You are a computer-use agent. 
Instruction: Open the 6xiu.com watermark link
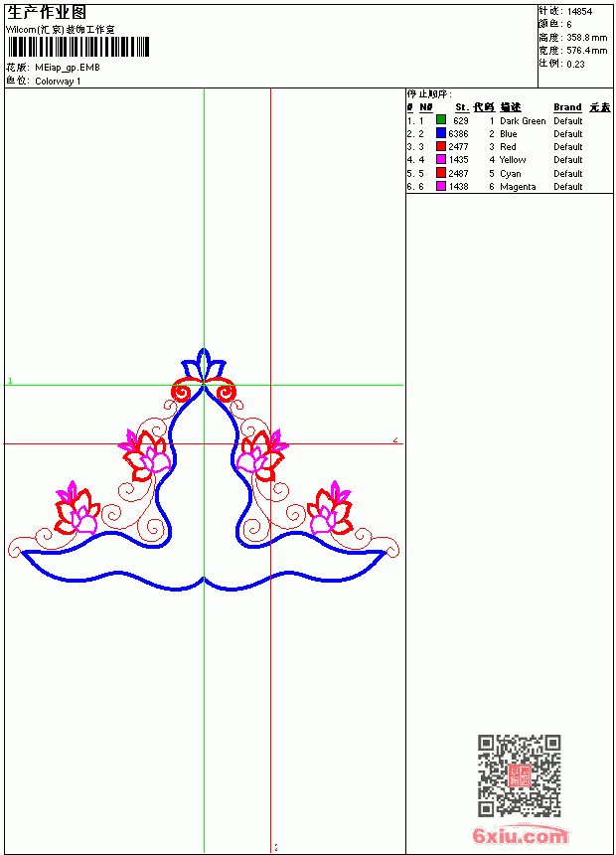pyautogui.click(x=520, y=835)
